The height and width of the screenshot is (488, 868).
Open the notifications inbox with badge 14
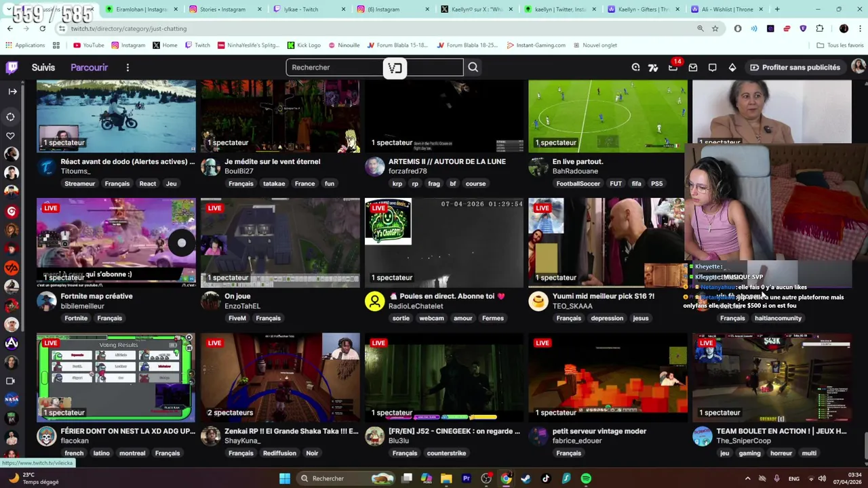(673, 67)
